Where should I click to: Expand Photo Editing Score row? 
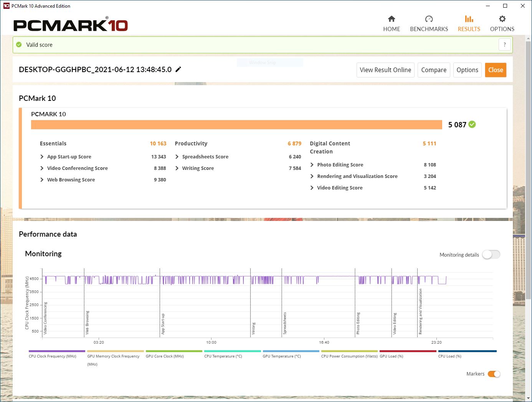(x=312, y=165)
